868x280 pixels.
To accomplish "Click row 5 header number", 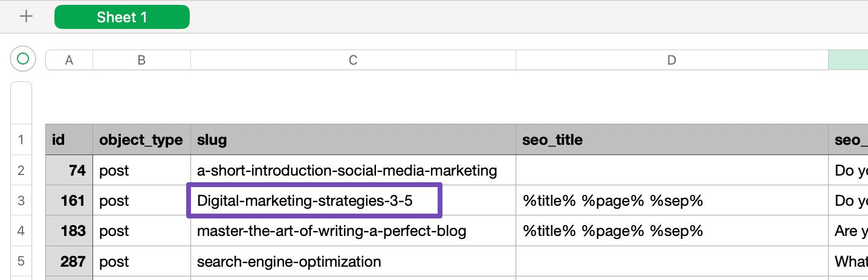I will pos(21,261).
